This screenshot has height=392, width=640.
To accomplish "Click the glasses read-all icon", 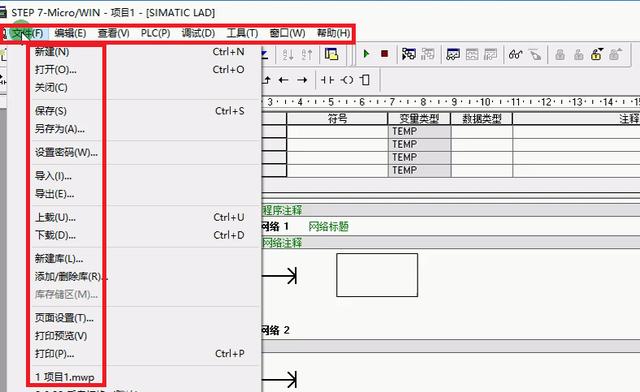I will pyautogui.click(x=516, y=54).
